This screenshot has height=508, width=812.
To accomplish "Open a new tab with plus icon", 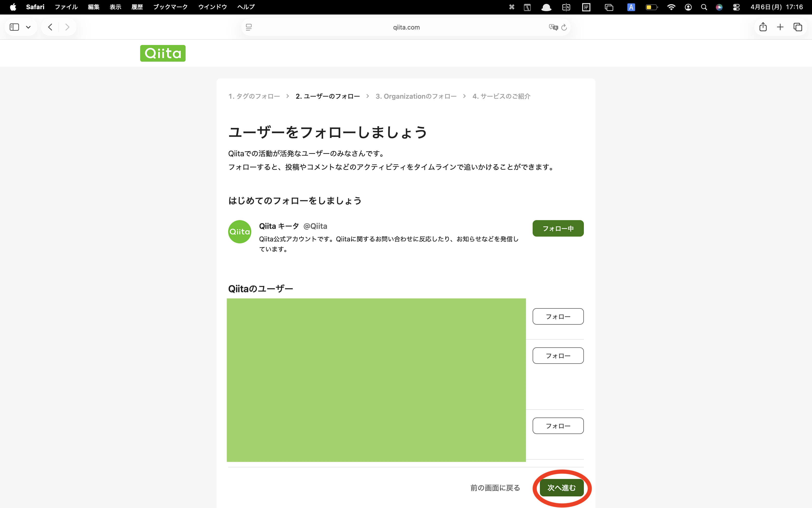I will tap(780, 27).
